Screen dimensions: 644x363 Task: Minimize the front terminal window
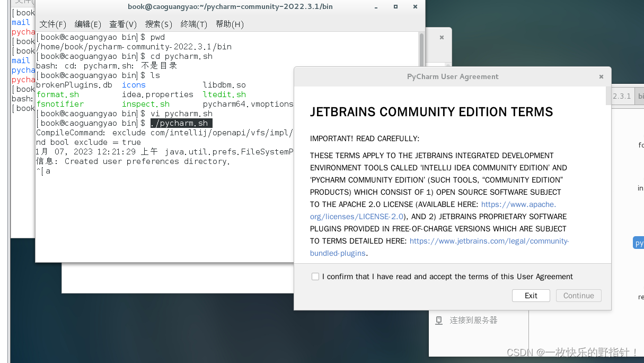(x=376, y=7)
